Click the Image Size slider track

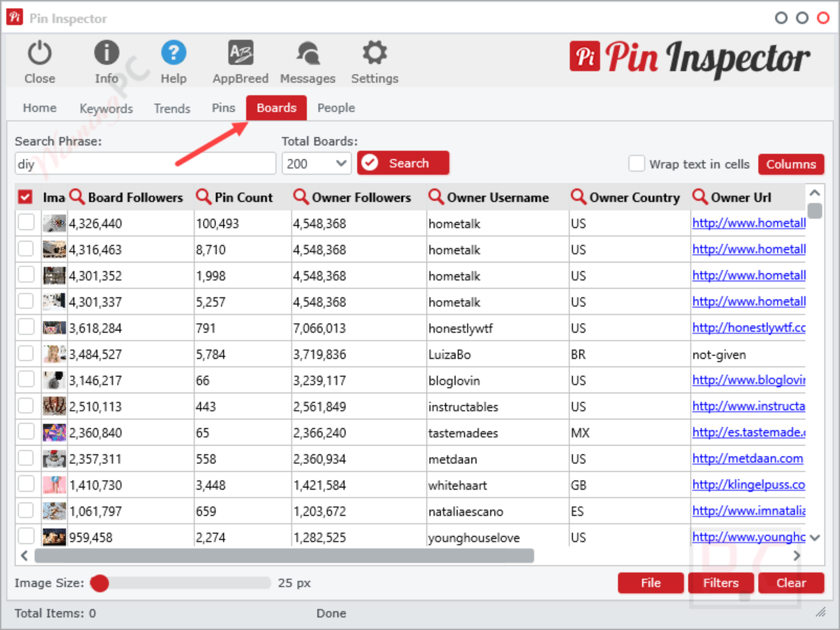[x=180, y=582]
